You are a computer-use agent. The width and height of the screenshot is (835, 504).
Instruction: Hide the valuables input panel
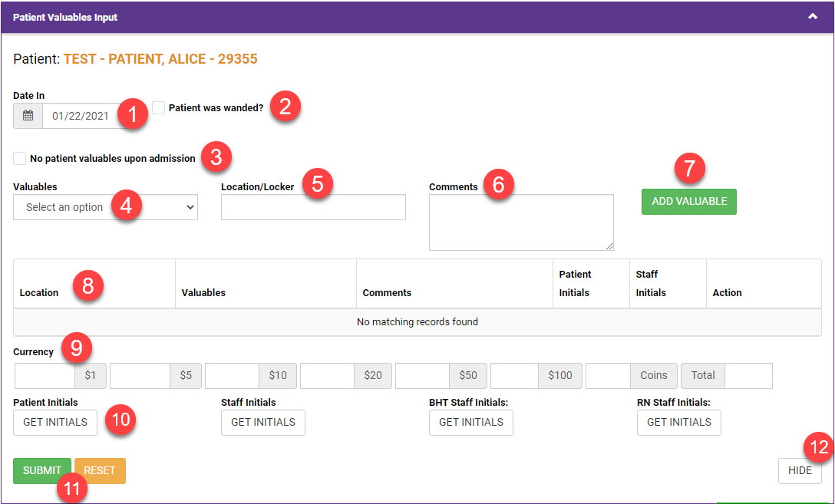point(800,471)
